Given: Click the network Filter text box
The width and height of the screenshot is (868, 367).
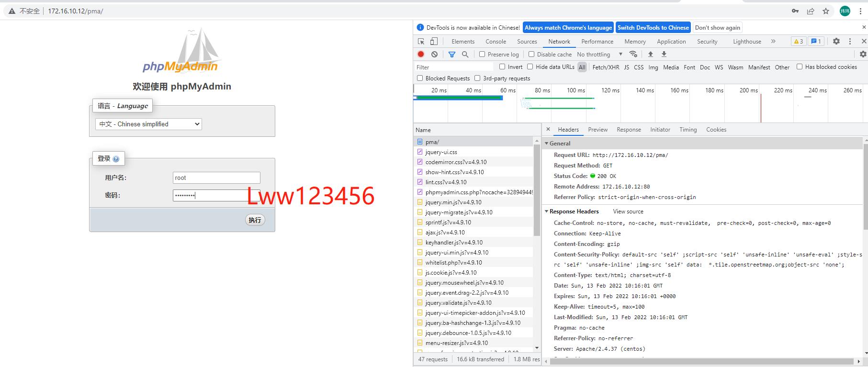Looking at the screenshot, I should point(454,67).
